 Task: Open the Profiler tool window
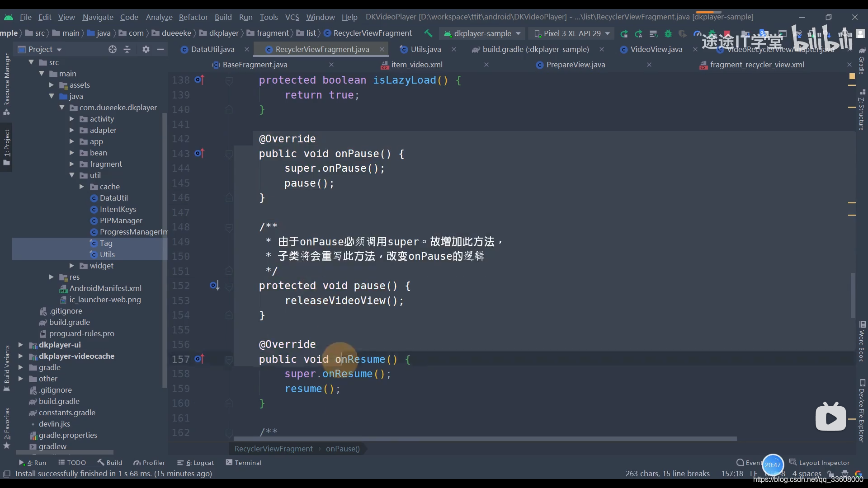[x=149, y=463]
